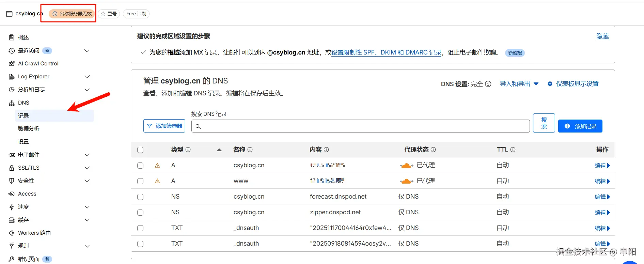Click the 分析和日志 chart icon
This screenshot has height=264, width=644.
(x=12, y=90)
